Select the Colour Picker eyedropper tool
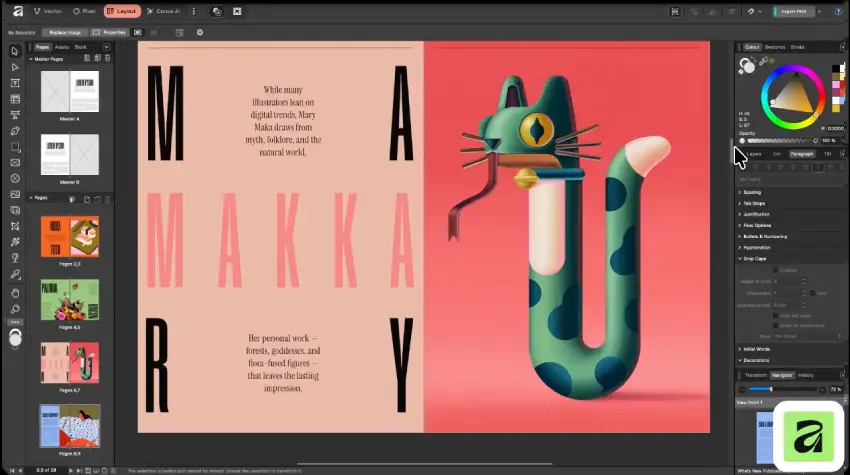Viewport: 850px width, 475px height. coord(15,274)
